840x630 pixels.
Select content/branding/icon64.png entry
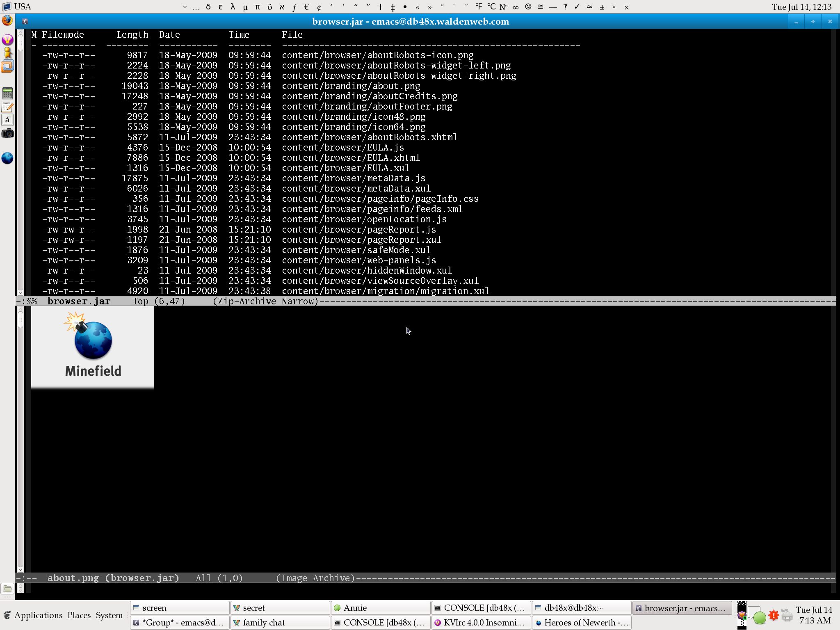[x=354, y=127]
